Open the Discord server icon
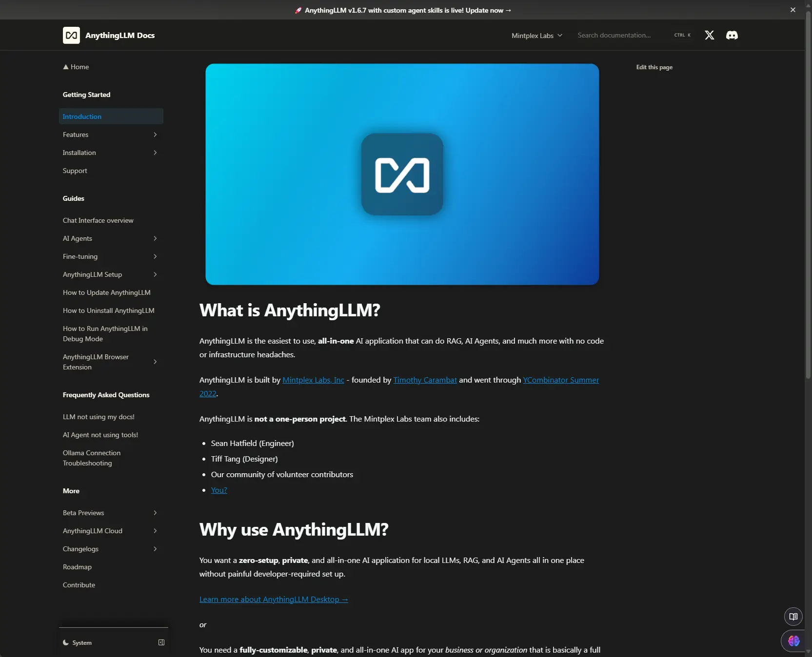This screenshot has width=812, height=657. coord(732,35)
